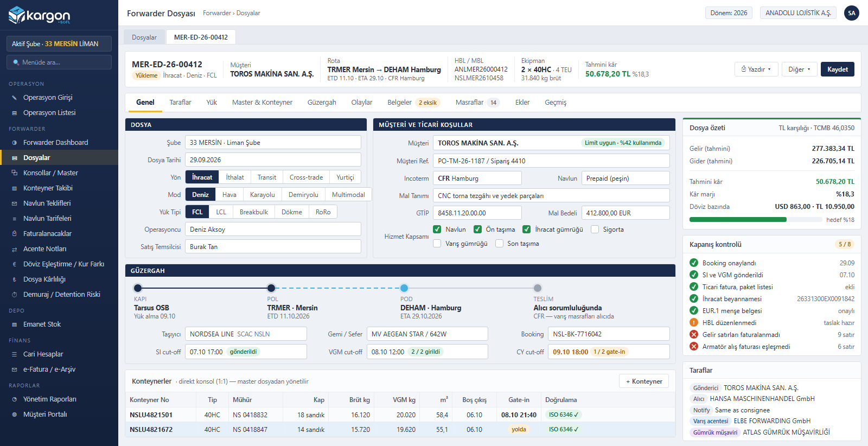
Task: Uncheck the Ön taşıma checkbox
Action: point(477,230)
